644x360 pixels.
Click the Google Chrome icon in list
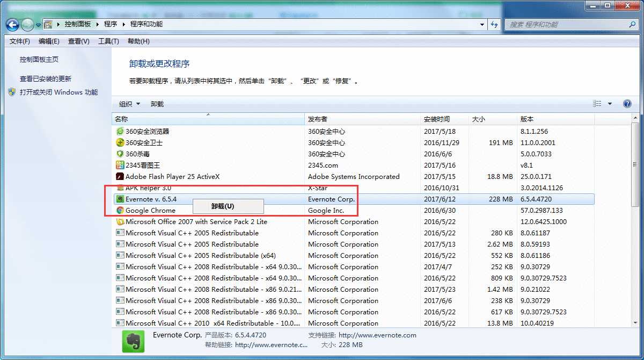coord(120,211)
